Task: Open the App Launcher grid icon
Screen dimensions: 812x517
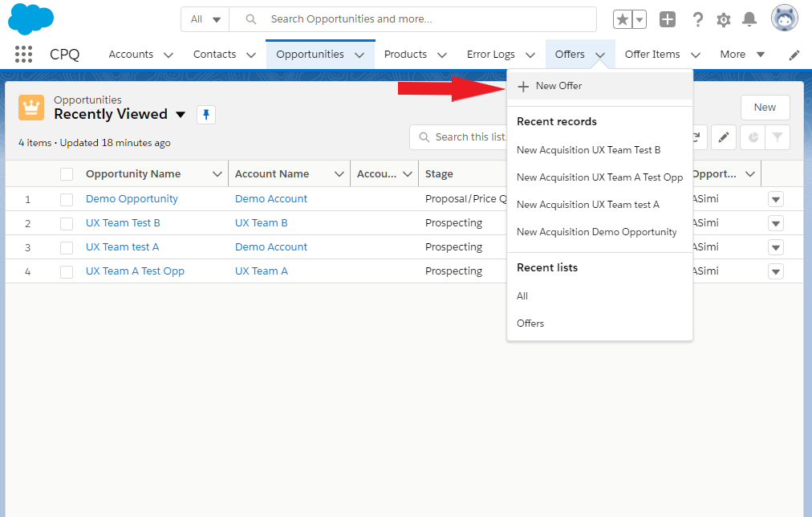Action: [23, 55]
